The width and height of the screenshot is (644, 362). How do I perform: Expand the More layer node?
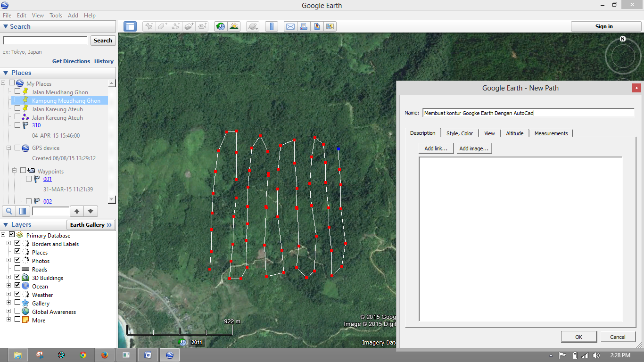point(8,320)
